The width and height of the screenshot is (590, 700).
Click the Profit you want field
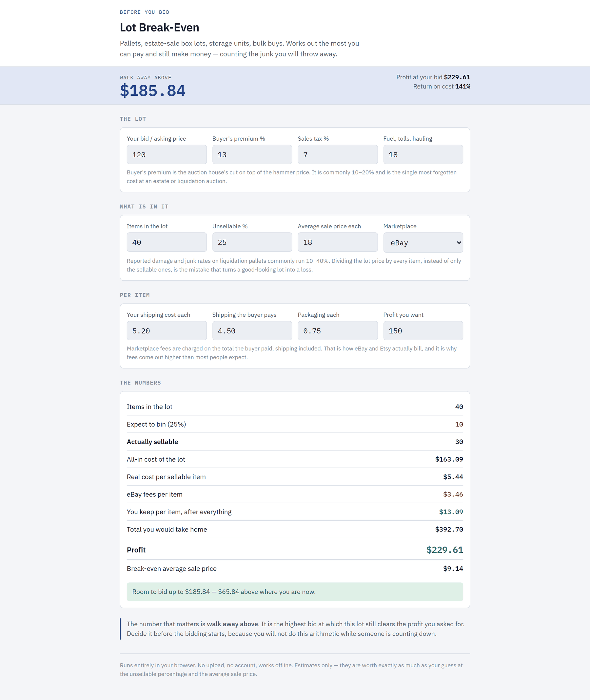point(423,331)
